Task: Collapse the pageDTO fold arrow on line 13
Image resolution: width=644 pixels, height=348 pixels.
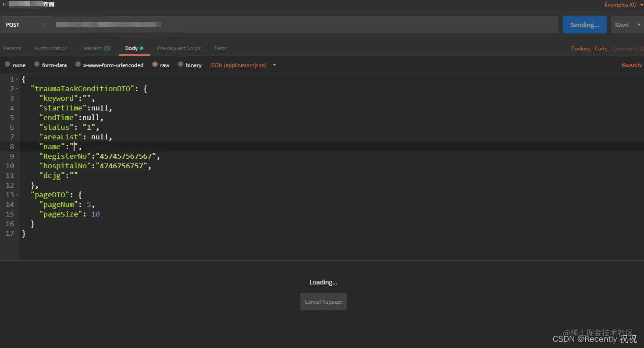Action: point(17,195)
